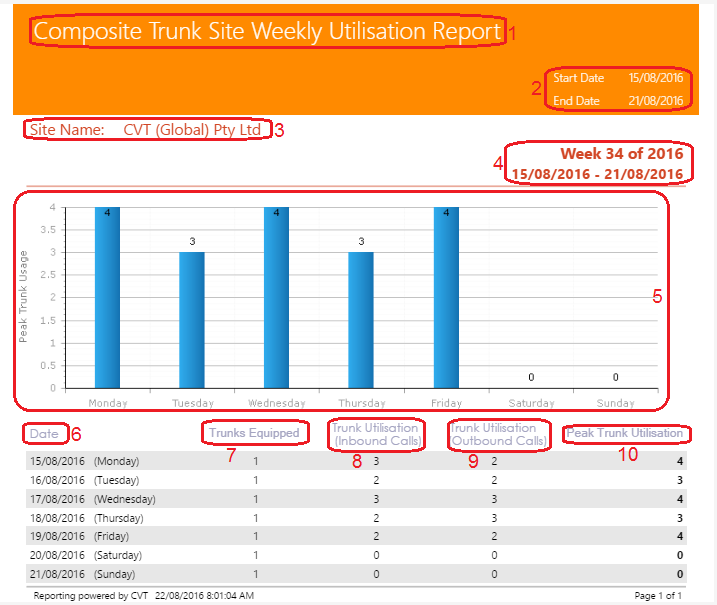
Task: Click the 22/08/2016 8:01:04 AM footer timestamp
Action: (x=204, y=596)
